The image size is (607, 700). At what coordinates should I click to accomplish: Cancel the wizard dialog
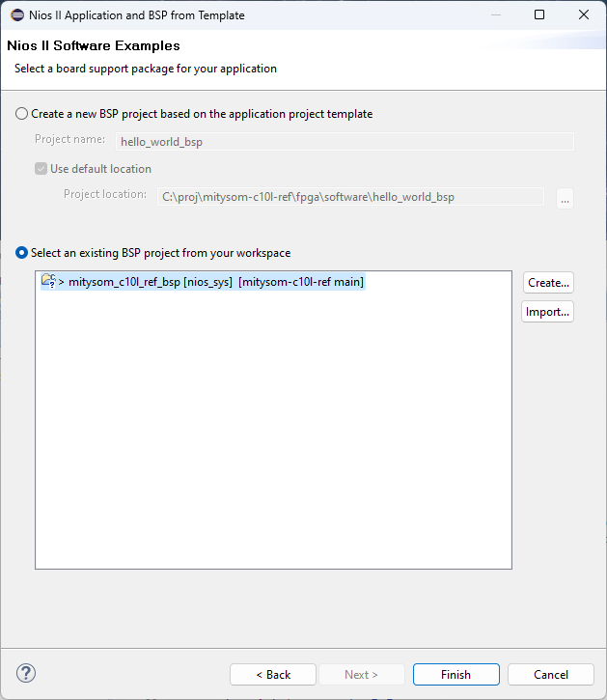point(551,674)
